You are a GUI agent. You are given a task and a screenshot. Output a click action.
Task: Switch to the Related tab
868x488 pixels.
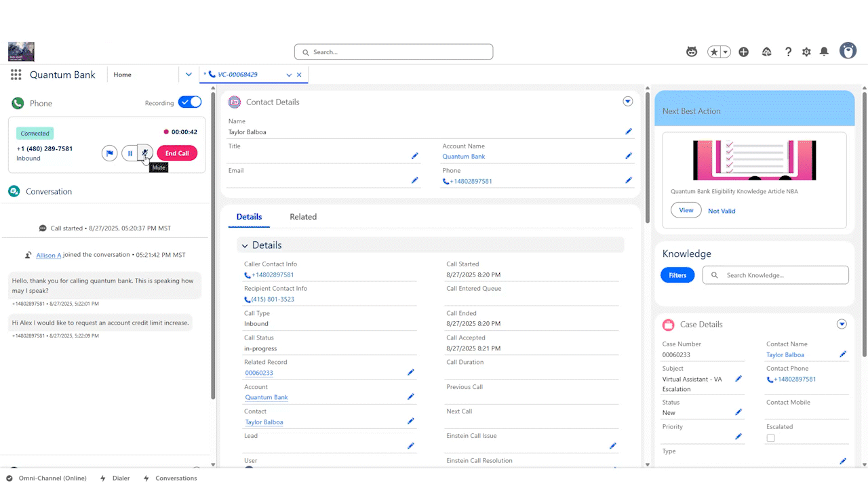pos(303,217)
